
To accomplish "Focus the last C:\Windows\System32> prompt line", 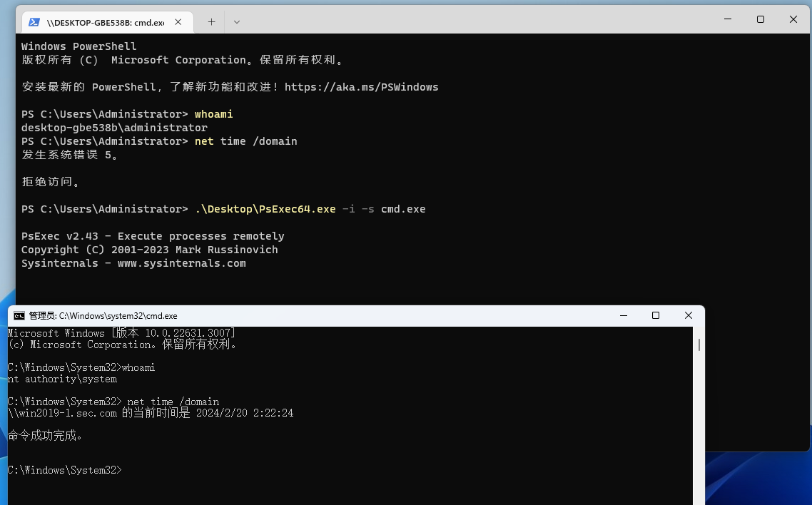I will tap(66, 470).
